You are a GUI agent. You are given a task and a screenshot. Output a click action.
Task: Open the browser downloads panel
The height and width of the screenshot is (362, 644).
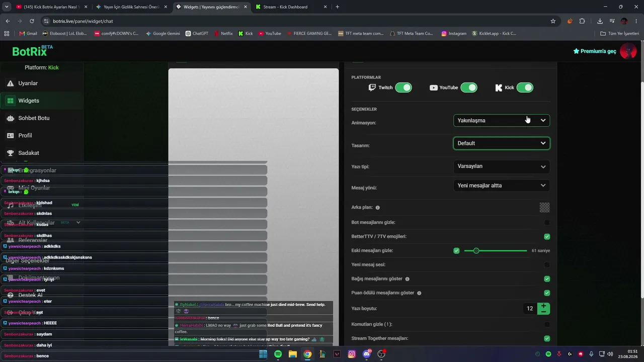pyautogui.click(x=600, y=21)
